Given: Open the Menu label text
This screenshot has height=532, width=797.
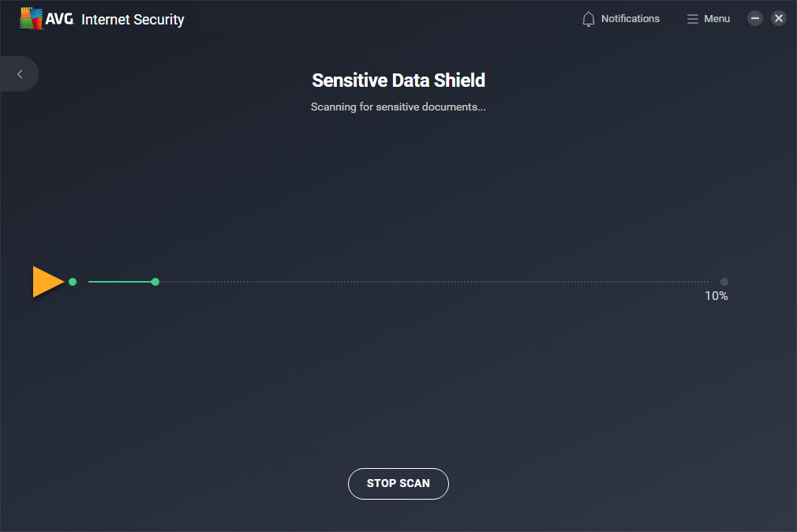Looking at the screenshot, I should [717, 19].
